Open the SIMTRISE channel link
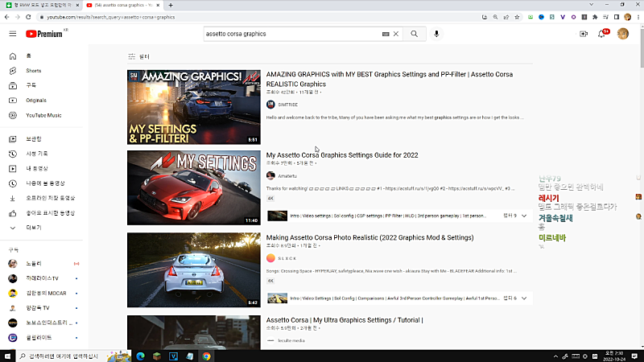The width and height of the screenshot is (644, 362). pos(287,105)
